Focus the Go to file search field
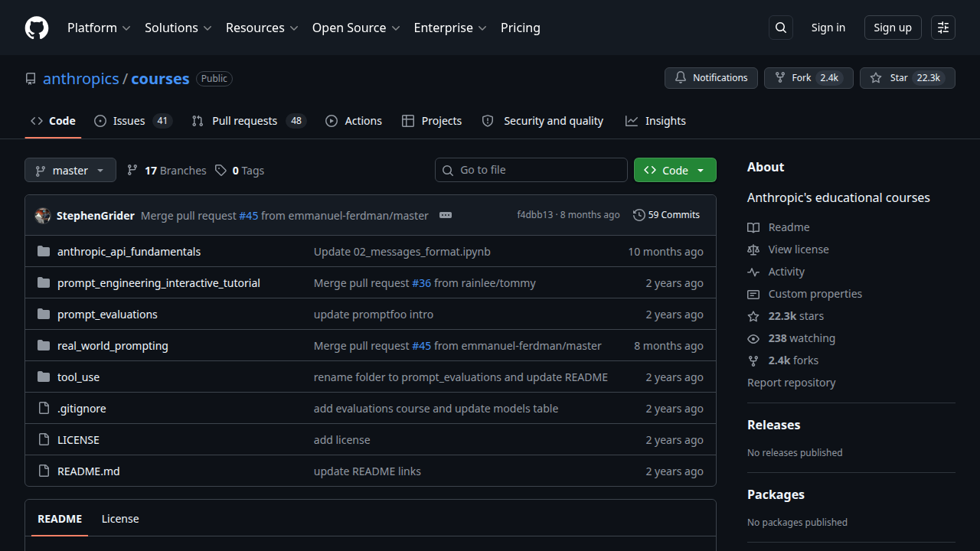 click(x=531, y=170)
